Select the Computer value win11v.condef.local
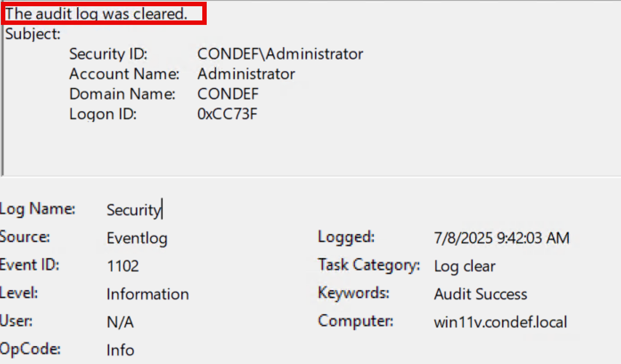 500,322
